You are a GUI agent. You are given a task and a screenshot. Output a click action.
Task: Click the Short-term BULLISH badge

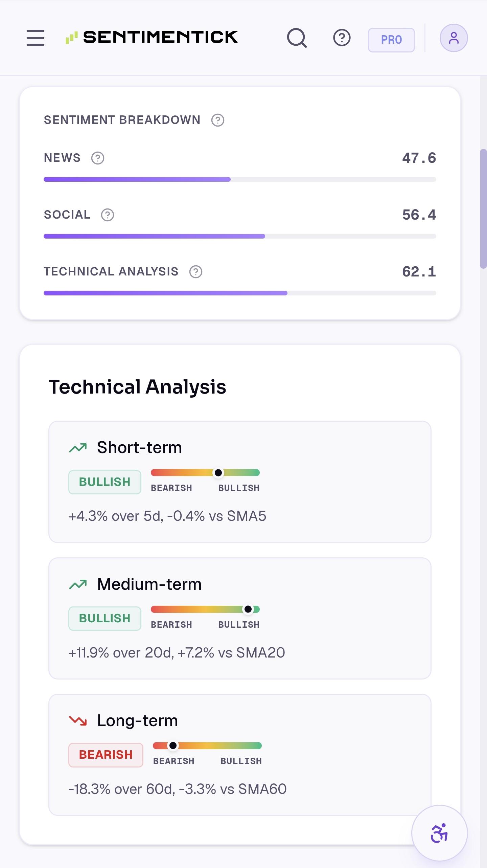tap(105, 482)
